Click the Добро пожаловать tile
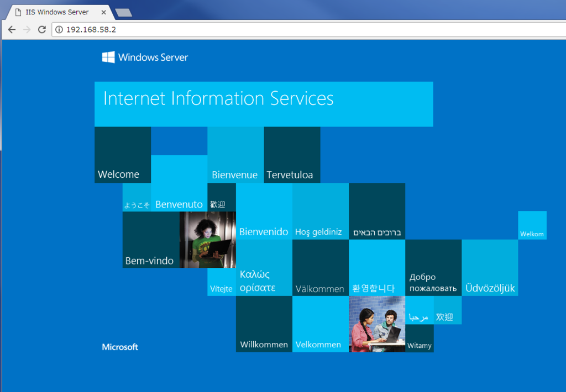Image resolution: width=566 pixels, height=392 pixels. pyautogui.click(x=433, y=268)
